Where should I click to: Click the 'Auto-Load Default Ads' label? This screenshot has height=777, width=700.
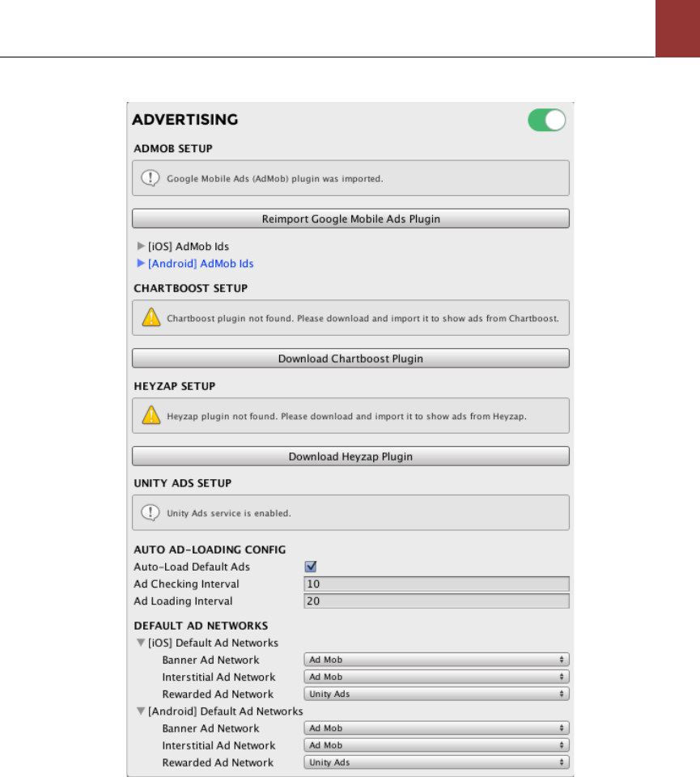192,567
